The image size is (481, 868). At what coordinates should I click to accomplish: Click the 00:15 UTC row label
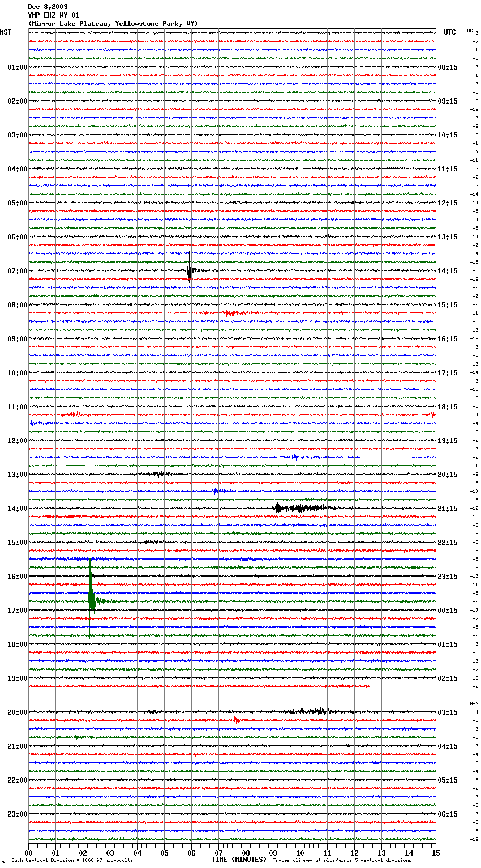pyautogui.click(x=448, y=611)
